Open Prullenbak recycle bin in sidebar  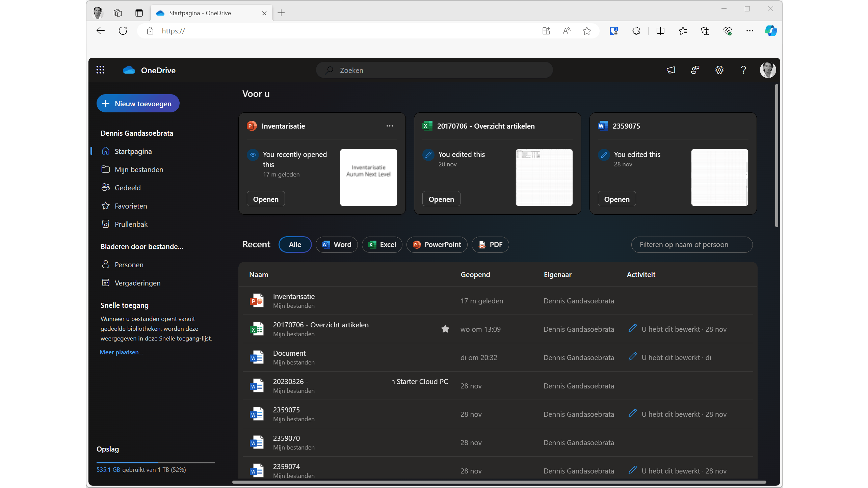pyautogui.click(x=131, y=224)
